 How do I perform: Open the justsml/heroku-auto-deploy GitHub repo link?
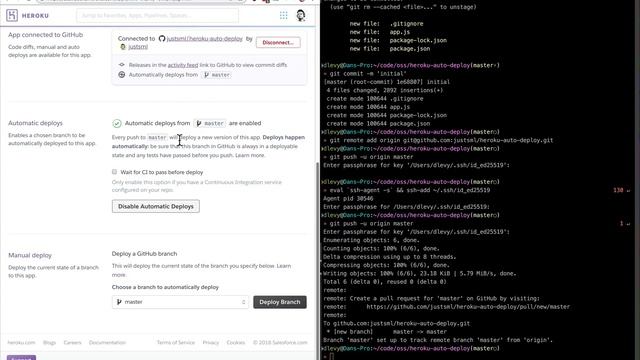pyautogui.click(x=204, y=38)
